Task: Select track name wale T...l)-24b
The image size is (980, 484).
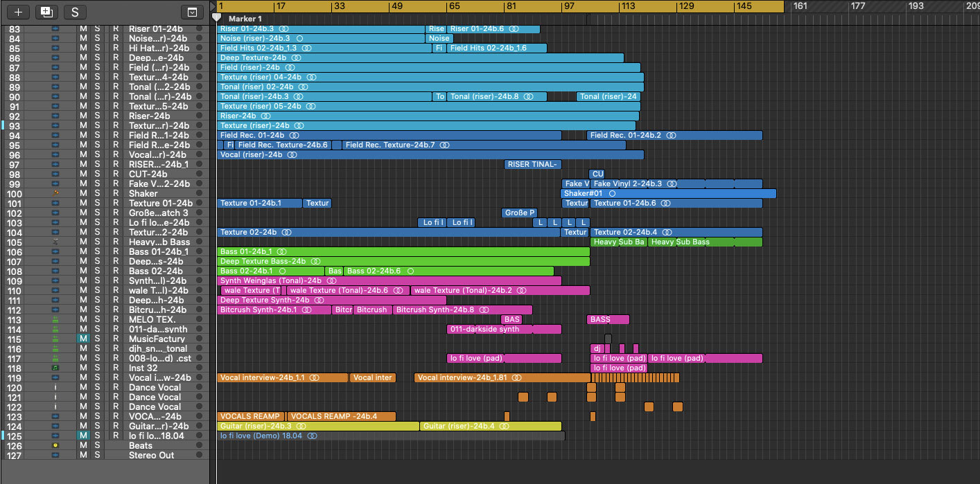Action: [158, 290]
